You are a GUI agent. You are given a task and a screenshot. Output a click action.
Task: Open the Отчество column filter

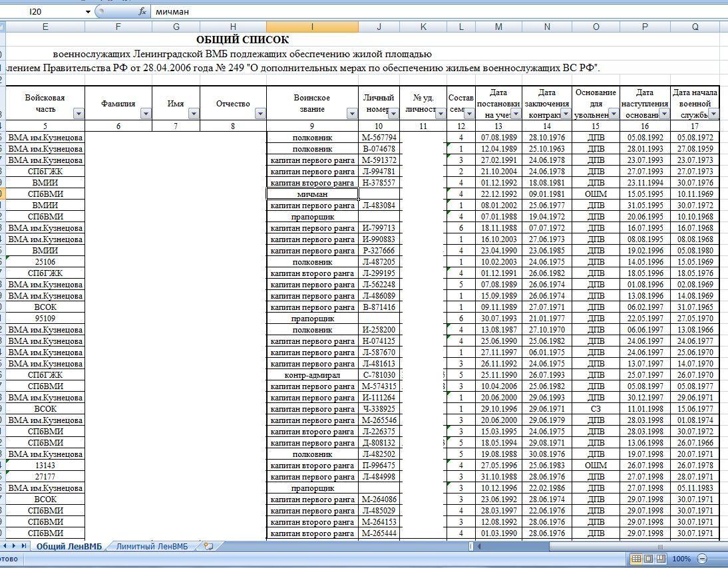click(x=260, y=114)
